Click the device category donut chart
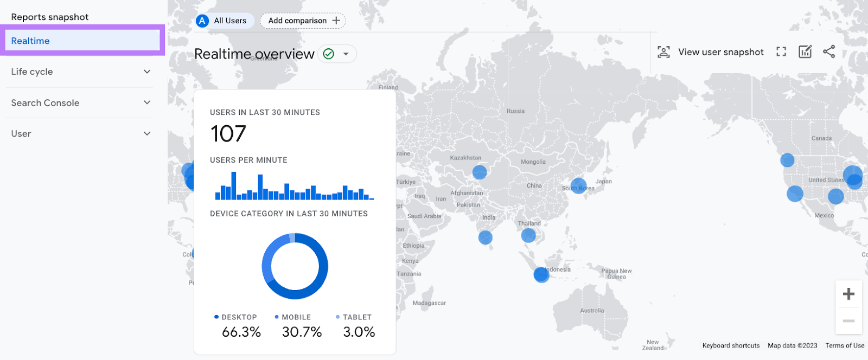The width and height of the screenshot is (868, 360). (295, 266)
